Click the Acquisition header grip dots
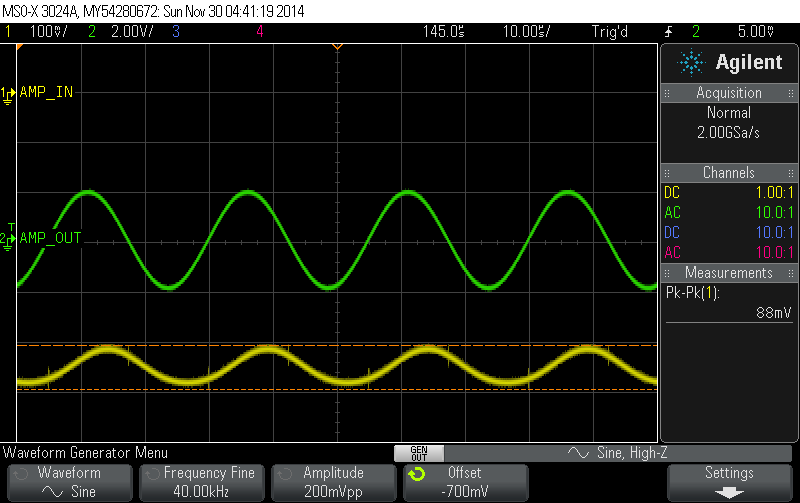800x503 pixels. [x=667, y=93]
